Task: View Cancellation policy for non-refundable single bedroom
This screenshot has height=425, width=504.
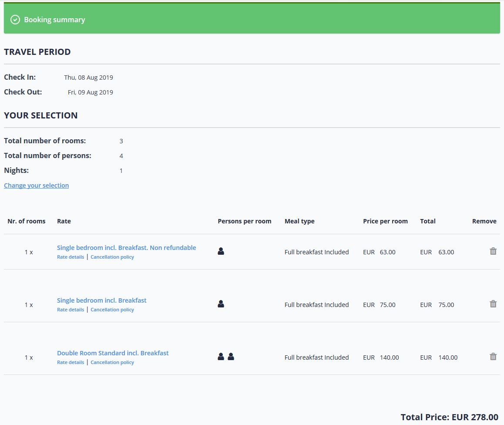Action: click(x=112, y=257)
